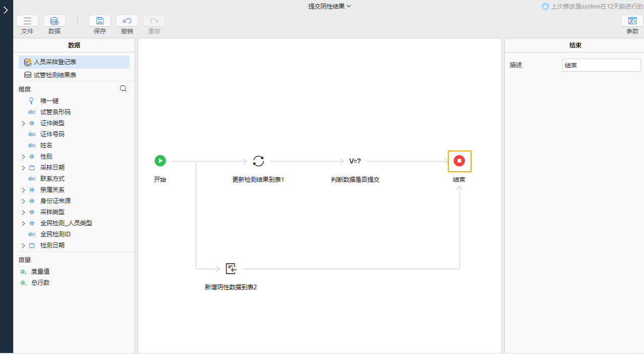Click the red 结束 end node icon
This screenshot has width=644, height=354.
tap(459, 161)
